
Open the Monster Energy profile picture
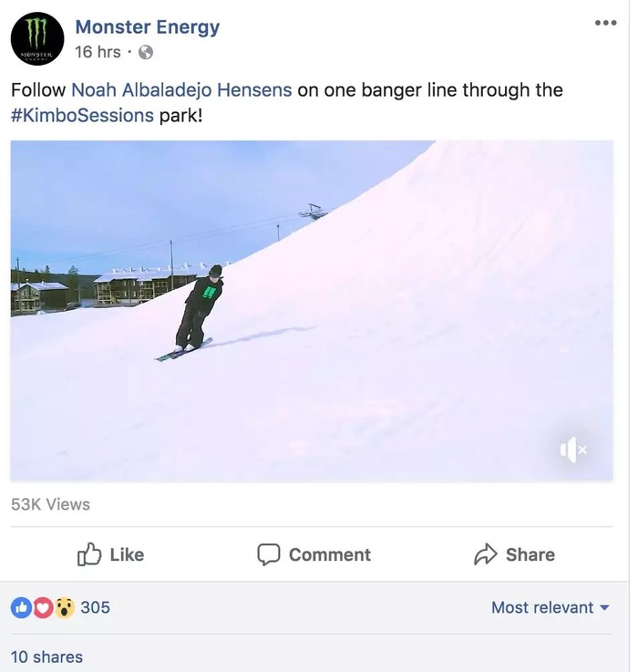tap(37, 38)
